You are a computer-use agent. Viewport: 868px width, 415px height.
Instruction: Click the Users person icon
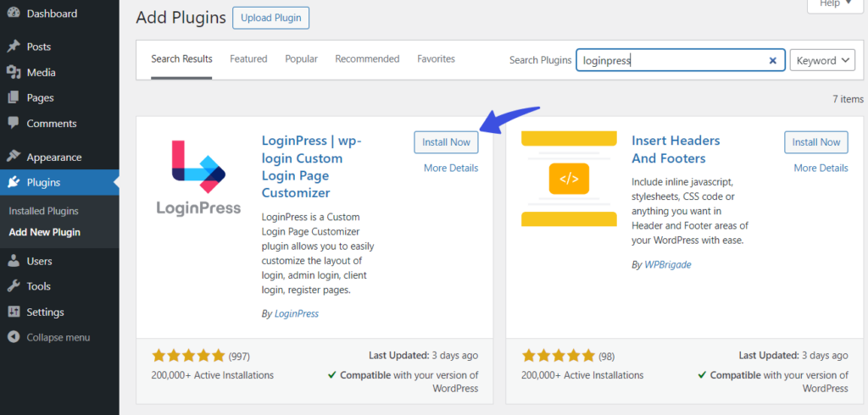click(x=14, y=261)
